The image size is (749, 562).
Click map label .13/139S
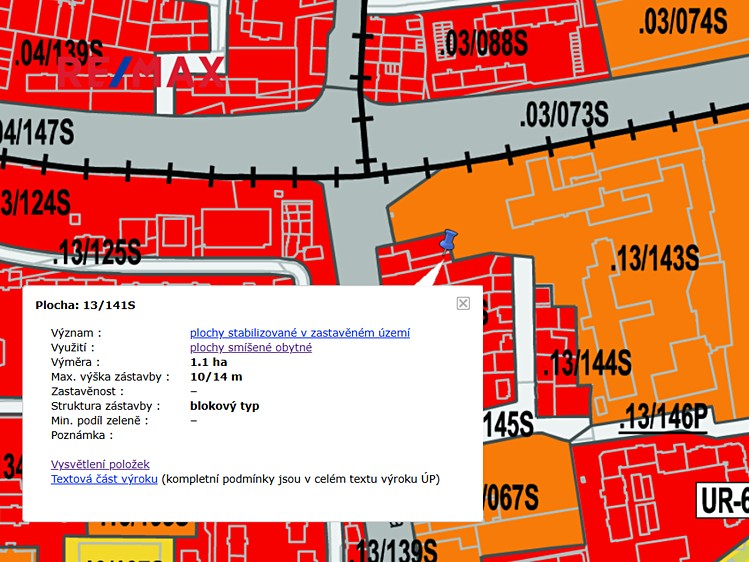393,551
